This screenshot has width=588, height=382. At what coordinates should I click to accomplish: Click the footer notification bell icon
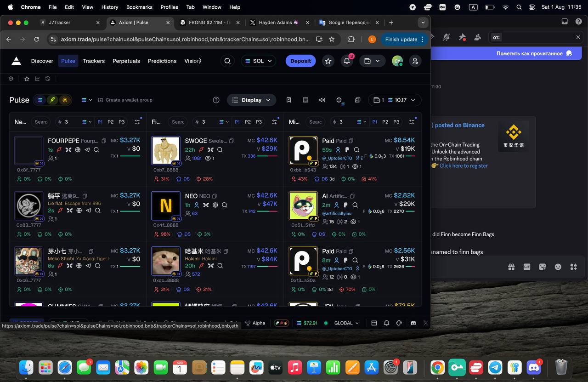click(387, 323)
